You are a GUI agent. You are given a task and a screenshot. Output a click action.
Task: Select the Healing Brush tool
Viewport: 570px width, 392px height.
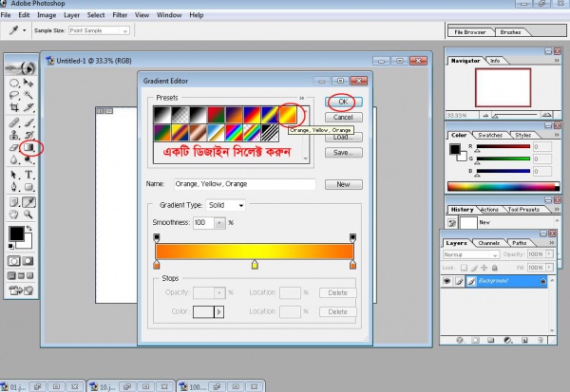coord(14,122)
